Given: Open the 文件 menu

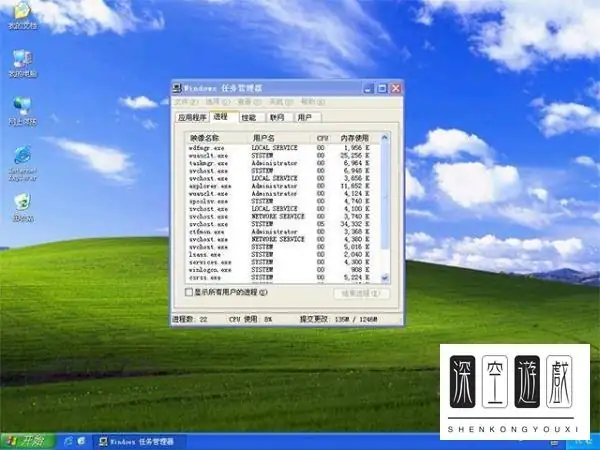Looking at the screenshot, I should pyautogui.click(x=186, y=102).
